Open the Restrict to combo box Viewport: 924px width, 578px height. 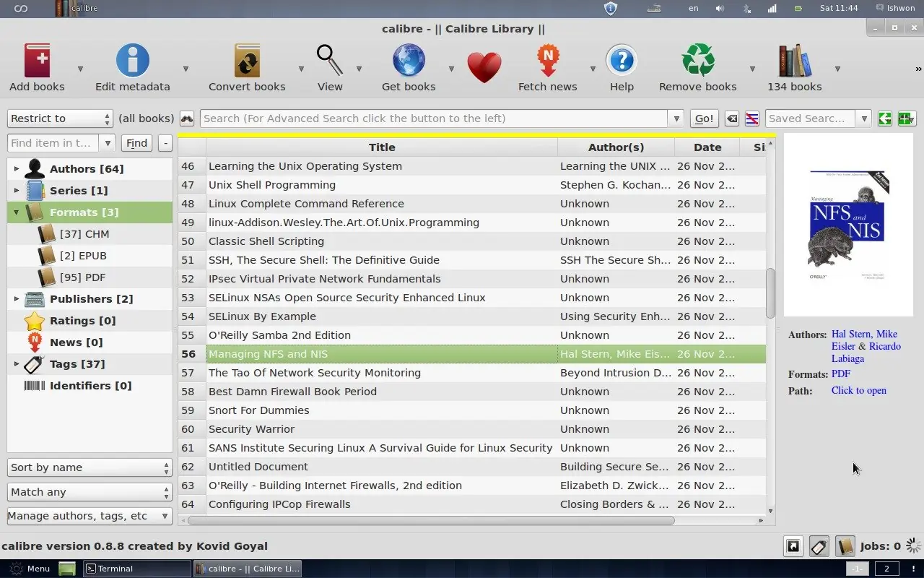click(60, 118)
